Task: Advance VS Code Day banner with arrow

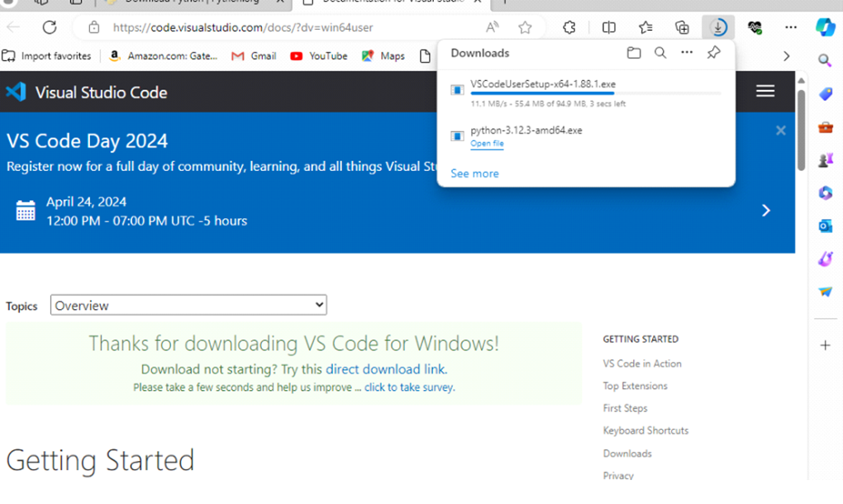Action: (766, 211)
